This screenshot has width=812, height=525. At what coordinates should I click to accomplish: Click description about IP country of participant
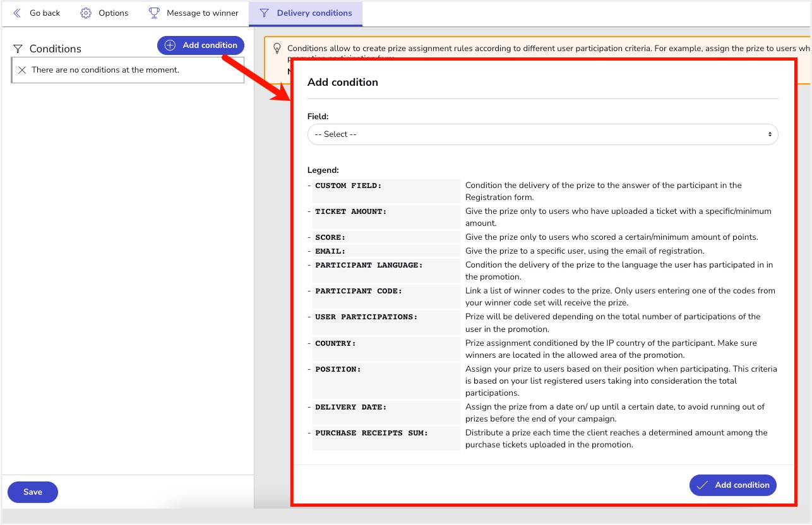(x=611, y=349)
